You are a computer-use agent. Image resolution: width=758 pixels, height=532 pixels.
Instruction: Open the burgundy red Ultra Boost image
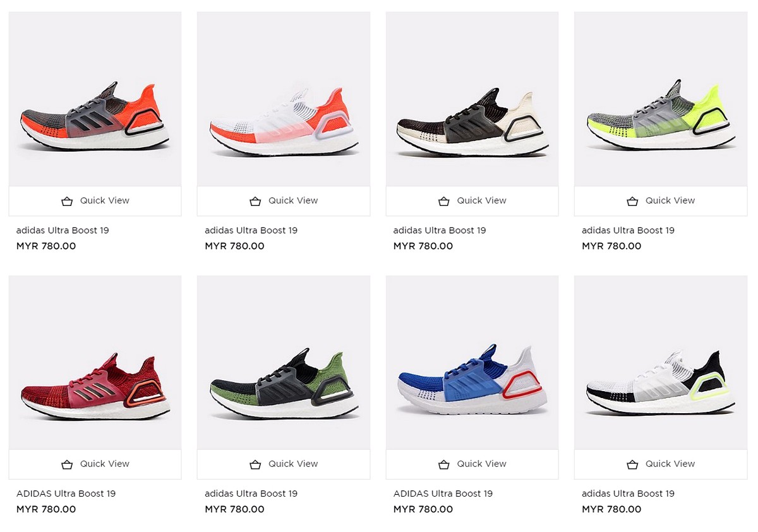(x=95, y=362)
